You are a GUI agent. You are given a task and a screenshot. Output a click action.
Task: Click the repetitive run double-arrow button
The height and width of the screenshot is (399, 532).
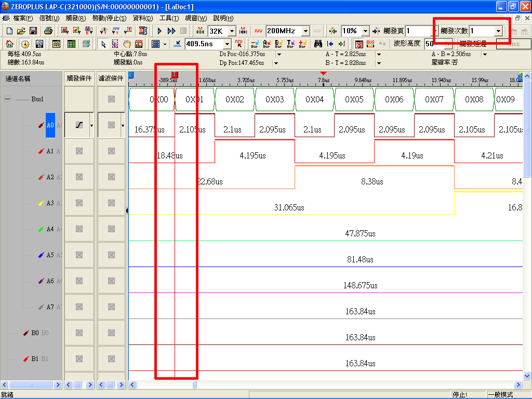[171, 31]
